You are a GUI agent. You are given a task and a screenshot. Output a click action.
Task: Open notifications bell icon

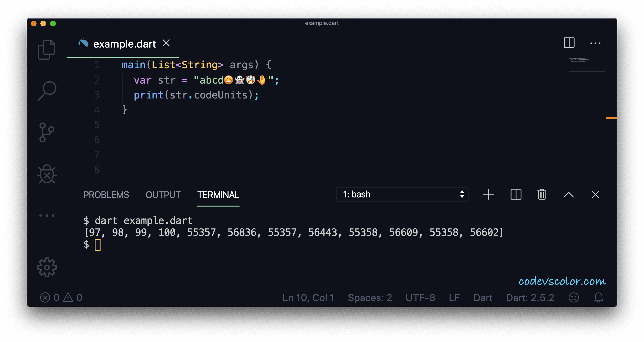pyautogui.click(x=599, y=298)
